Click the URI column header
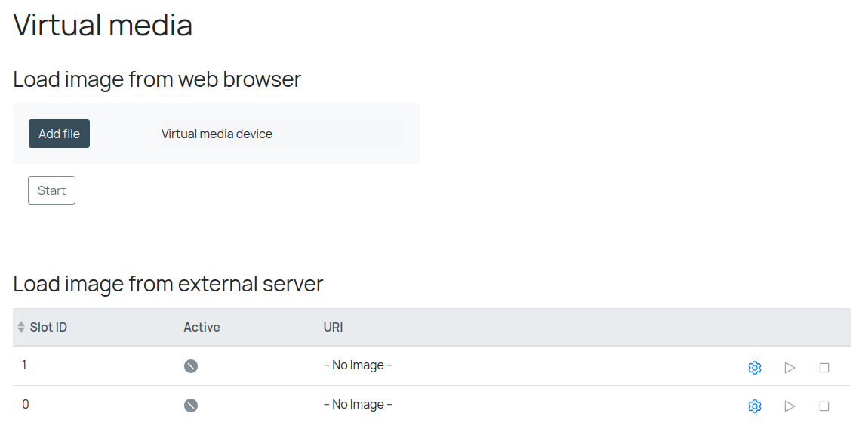 click(333, 328)
